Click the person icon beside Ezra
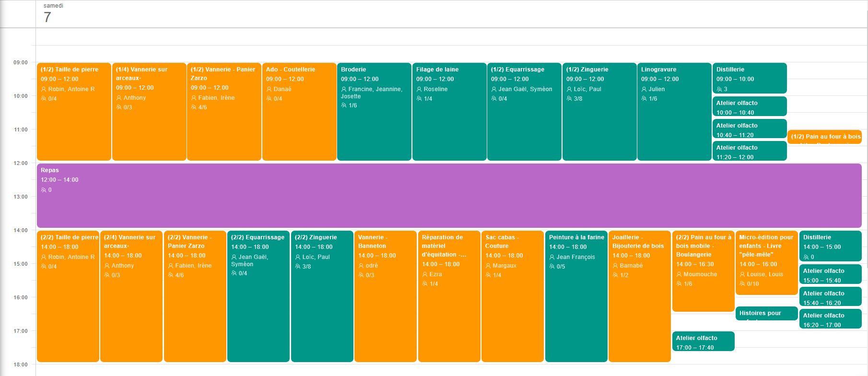Viewport: 868px width, 376px height. pyautogui.click(x=425, y=274)
